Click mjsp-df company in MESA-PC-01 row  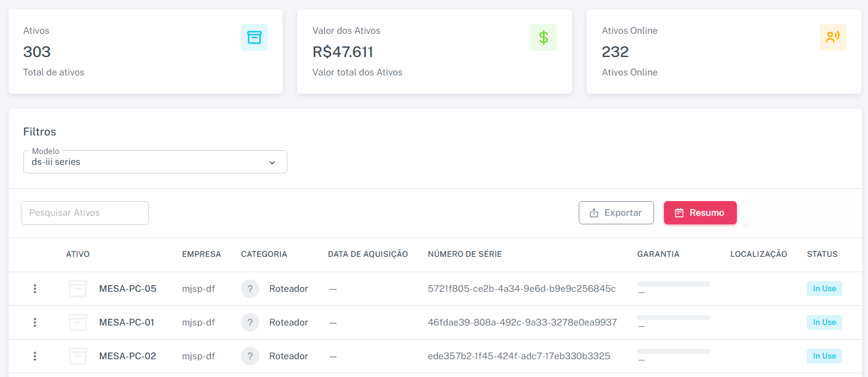[x=199, y=322]
